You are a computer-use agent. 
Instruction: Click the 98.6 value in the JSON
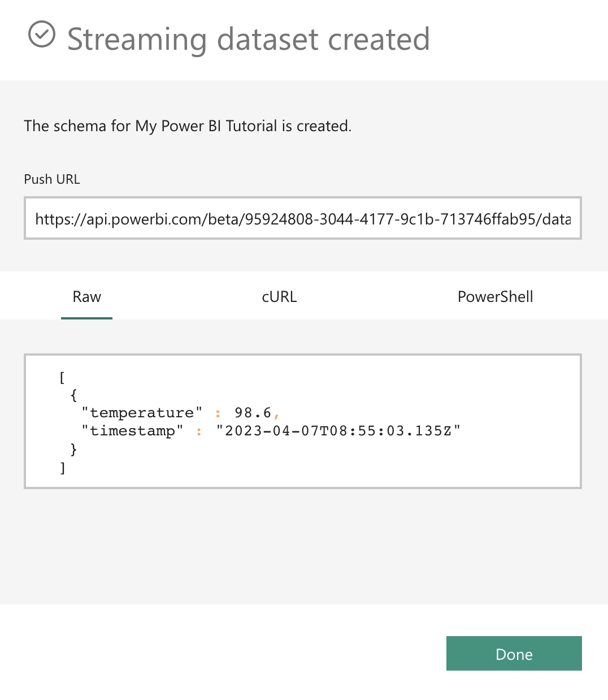tap(253, 413)
